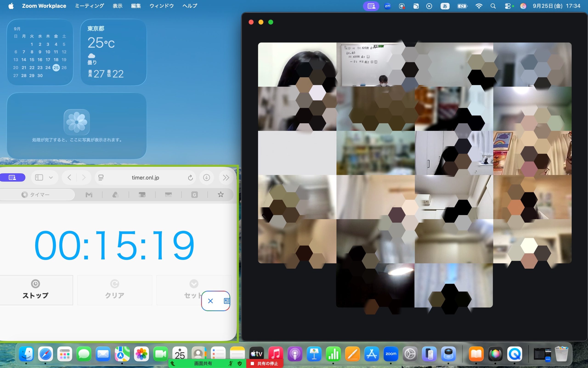Reload the timer.onl.jp page in Safari
This screenshot has height=368, width=588.
[190, 178]
